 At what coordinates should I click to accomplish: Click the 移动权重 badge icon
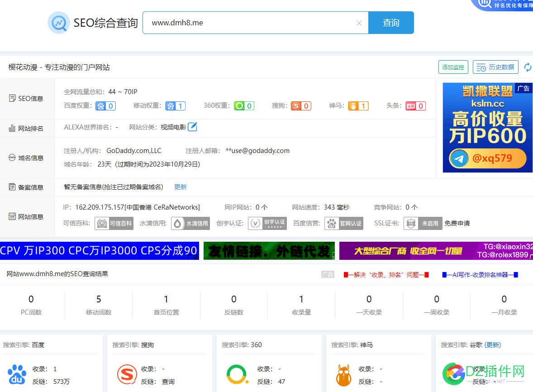pyautogui.click(x=176, y=106)
